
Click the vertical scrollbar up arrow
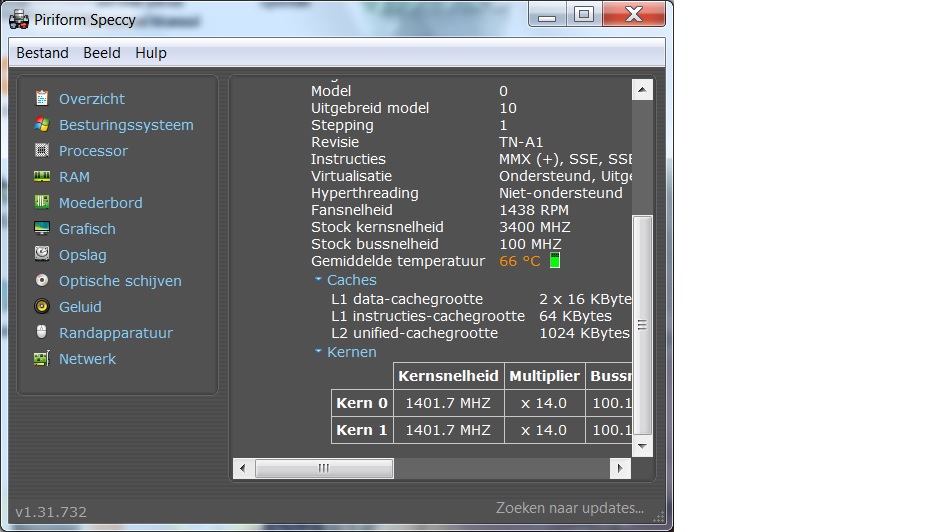coord(642,90)
